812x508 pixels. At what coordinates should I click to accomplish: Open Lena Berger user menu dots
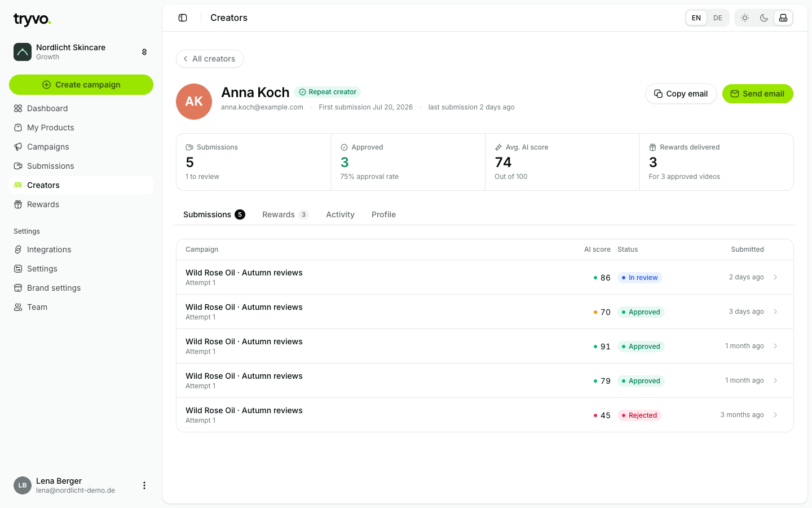pos(144,485)
